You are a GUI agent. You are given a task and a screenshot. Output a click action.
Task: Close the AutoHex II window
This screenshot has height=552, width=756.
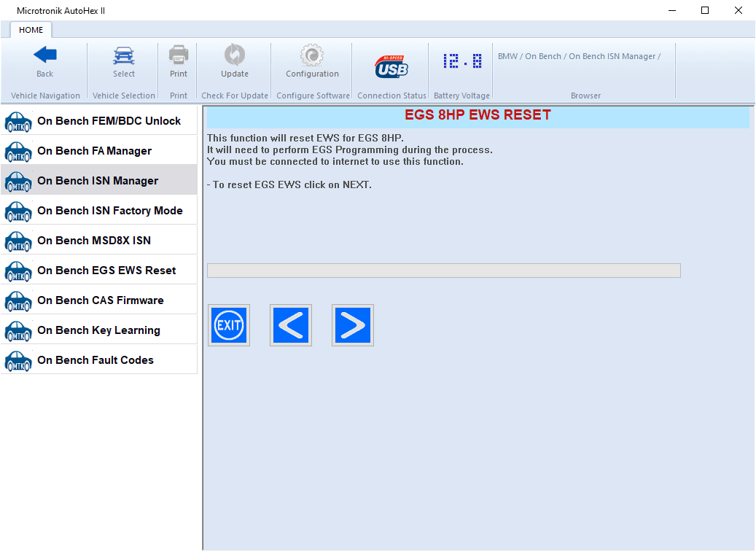[739, 10]
